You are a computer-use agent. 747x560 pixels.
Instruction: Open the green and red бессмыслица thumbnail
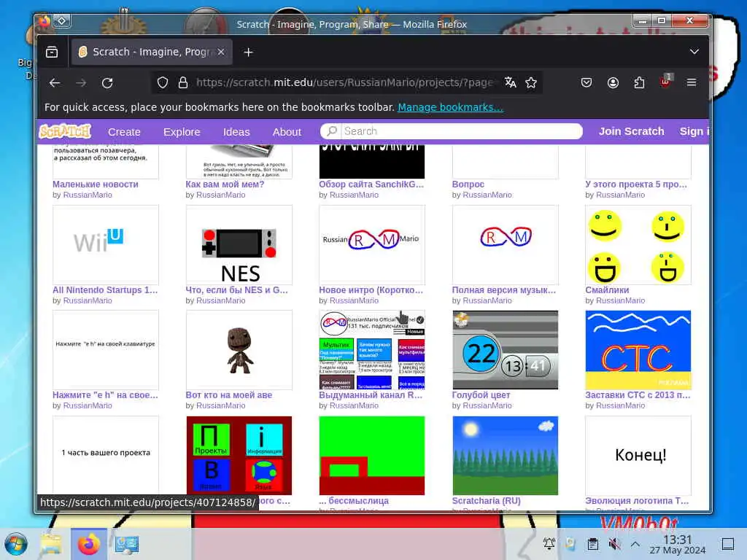point(372,456)
